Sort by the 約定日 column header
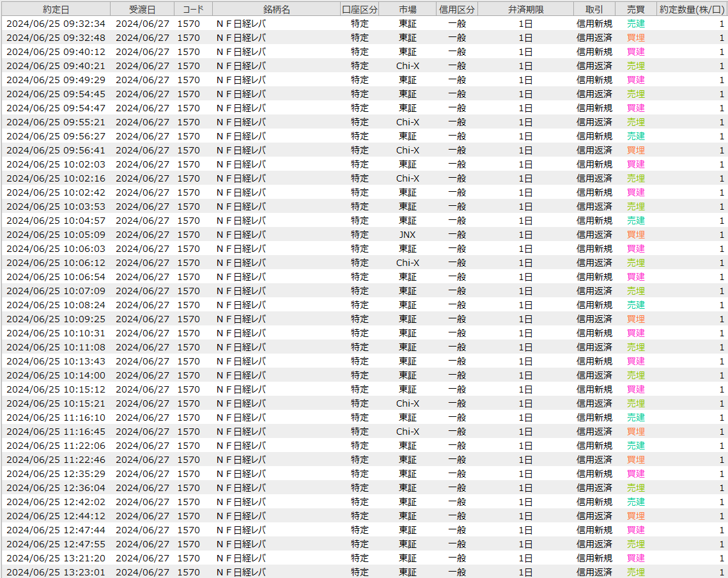 click(56, 10)
